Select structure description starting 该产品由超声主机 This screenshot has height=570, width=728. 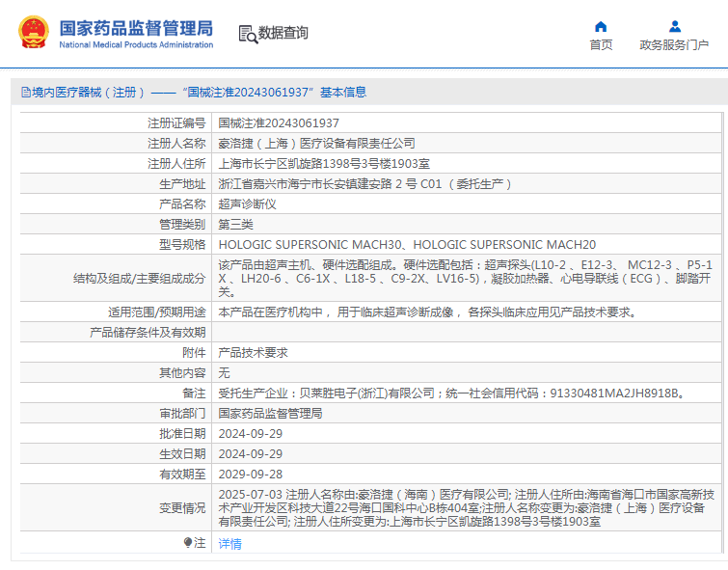point(466,279)
